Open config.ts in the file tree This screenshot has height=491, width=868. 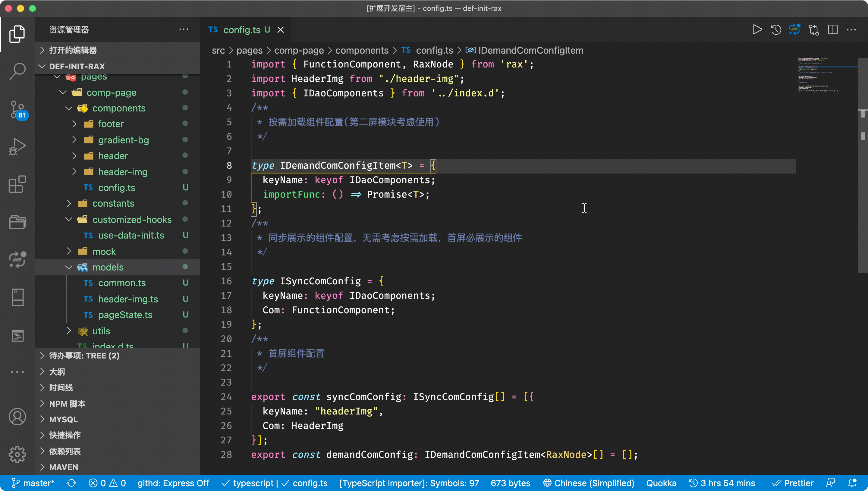tap(118, 187)
